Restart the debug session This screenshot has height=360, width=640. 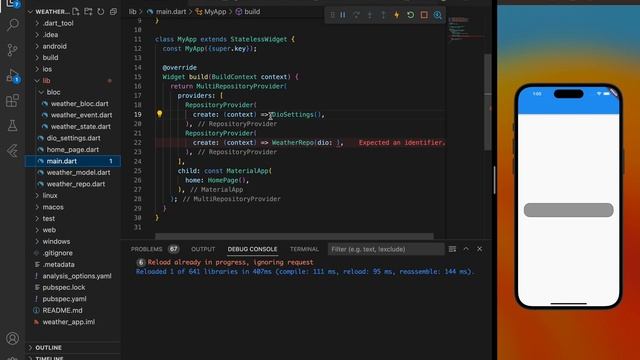pyautogui.click(x=411, y=15)
